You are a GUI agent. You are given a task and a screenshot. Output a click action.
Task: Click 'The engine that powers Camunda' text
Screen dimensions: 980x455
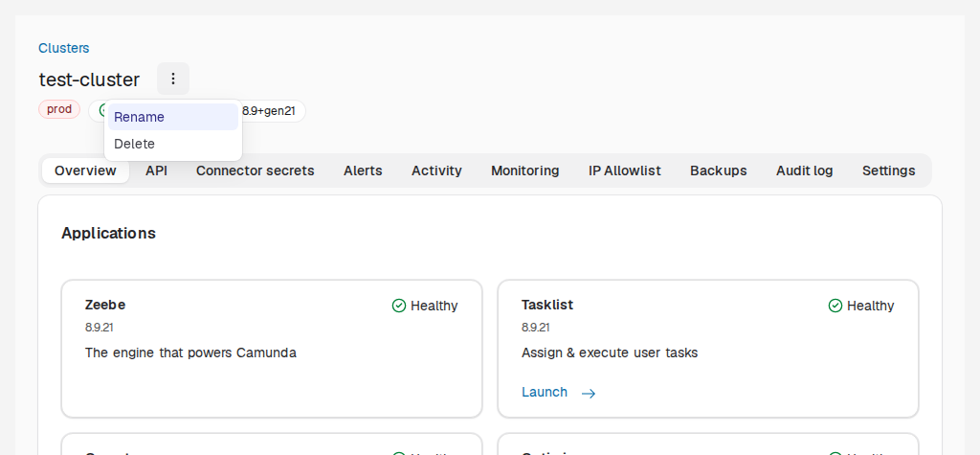coord(190,353)
